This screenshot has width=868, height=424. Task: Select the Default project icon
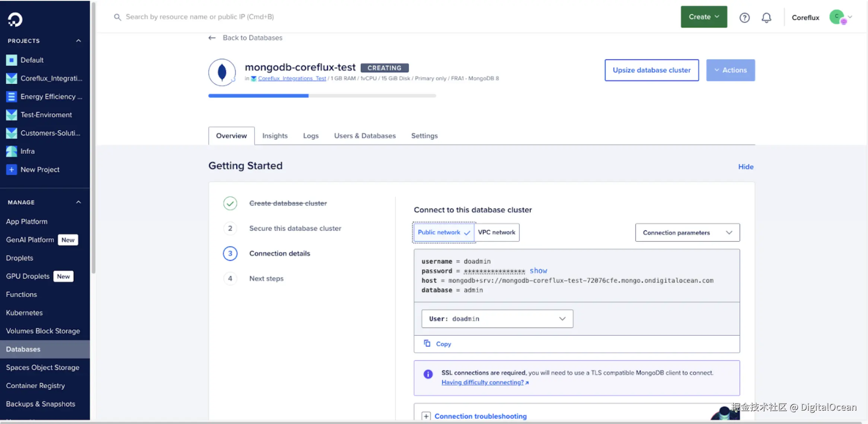[x=11, y=60]
